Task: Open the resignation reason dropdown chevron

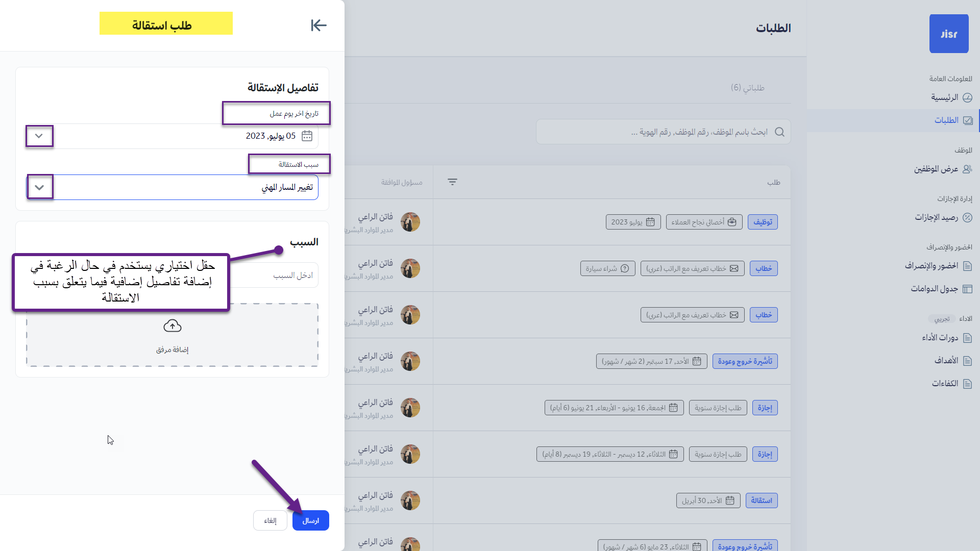Action: coord(40,188)
